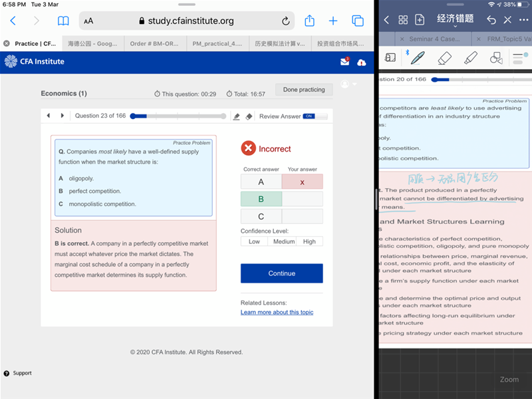Close the Practice | CF... tab

[x=7, y=43]
